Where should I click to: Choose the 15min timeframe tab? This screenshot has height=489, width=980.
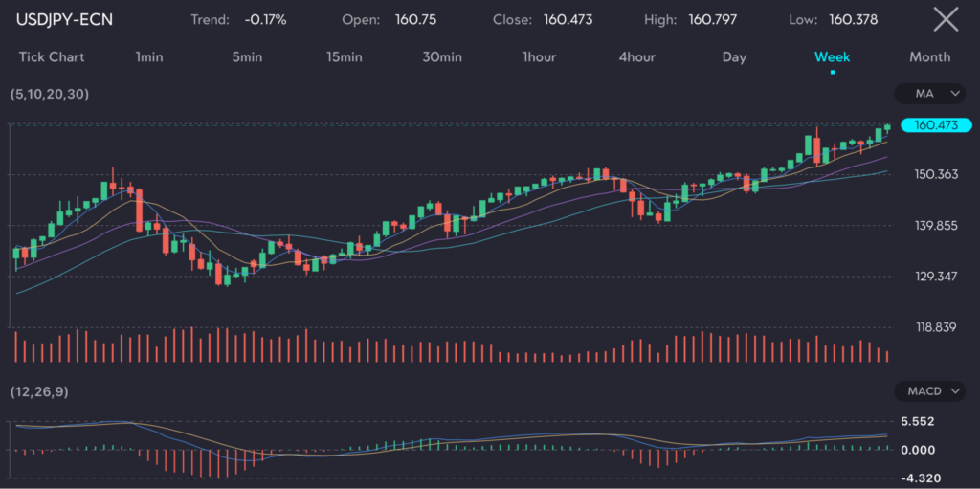pos(344,57)
